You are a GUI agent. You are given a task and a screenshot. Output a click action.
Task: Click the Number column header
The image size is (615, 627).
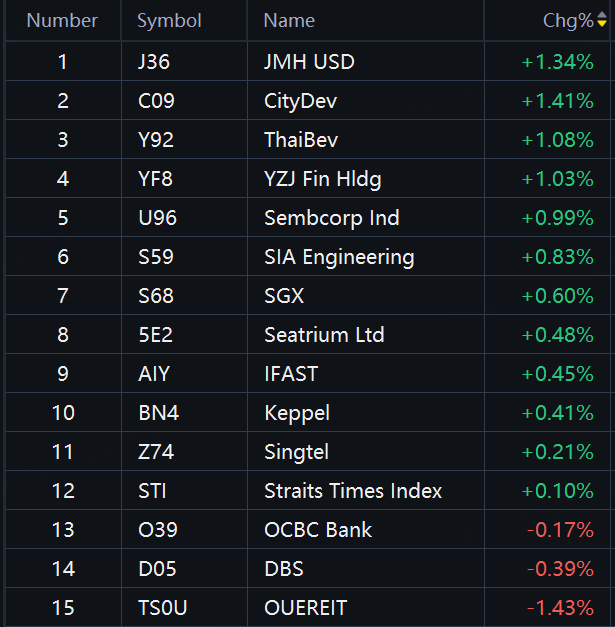pyautogui.click(x=62, y=20)
